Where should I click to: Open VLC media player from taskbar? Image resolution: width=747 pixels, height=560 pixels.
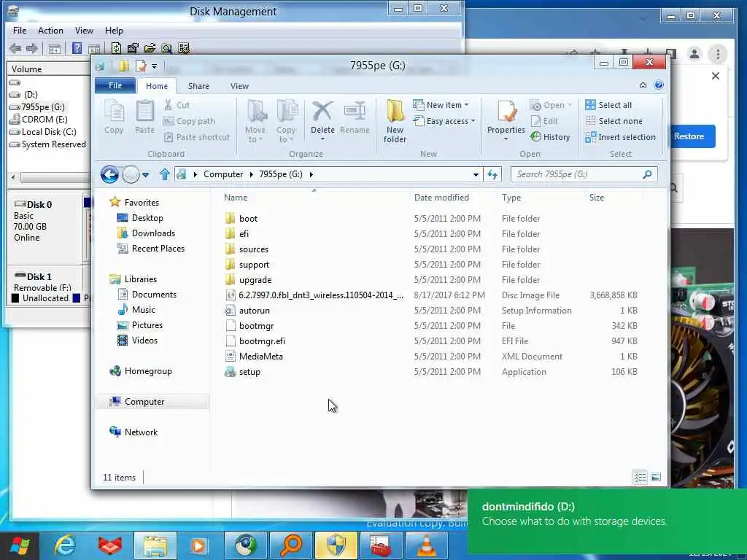pos(426,545)
